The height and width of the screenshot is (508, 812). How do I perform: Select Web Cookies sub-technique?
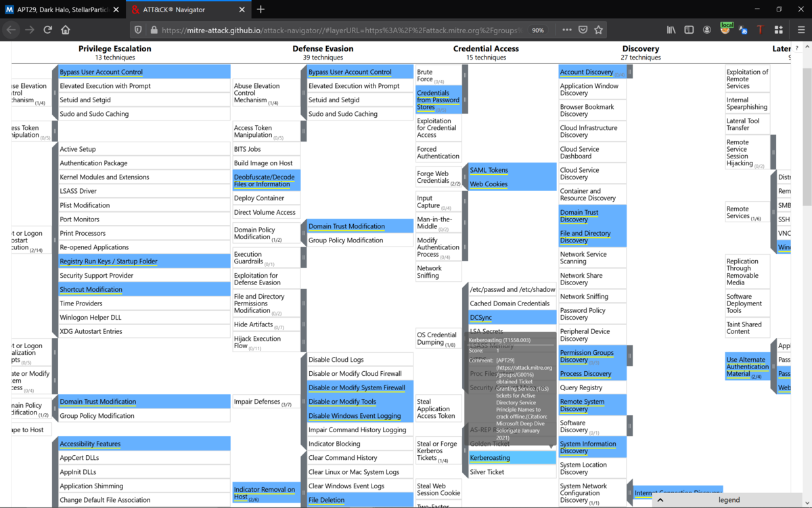point(512,184)
